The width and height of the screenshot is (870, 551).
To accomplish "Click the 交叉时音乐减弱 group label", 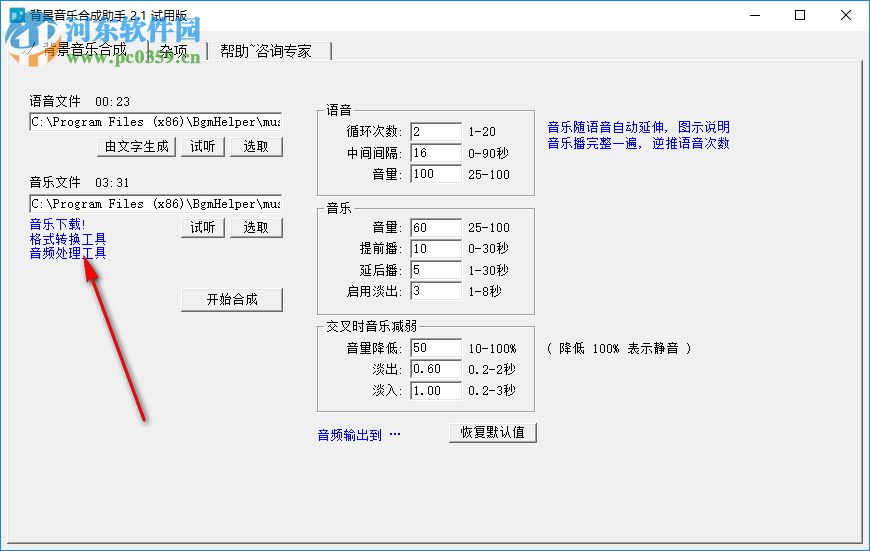I will pyautogui.click(x=371, y=326).
